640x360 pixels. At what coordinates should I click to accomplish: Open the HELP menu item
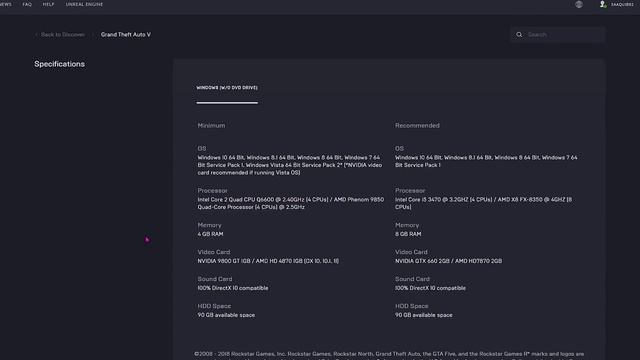pos(48,4)
